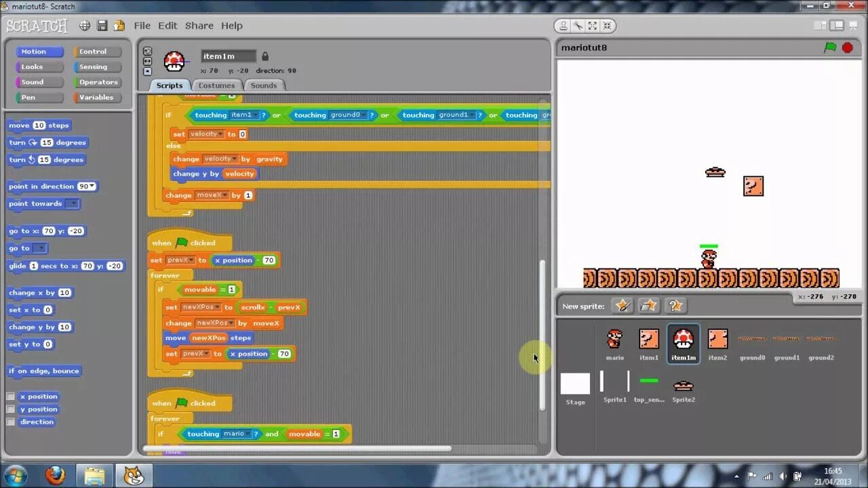Open the Edit menu
The width and height of the screenshot is (868, 488).
click(x=167, y=26)
